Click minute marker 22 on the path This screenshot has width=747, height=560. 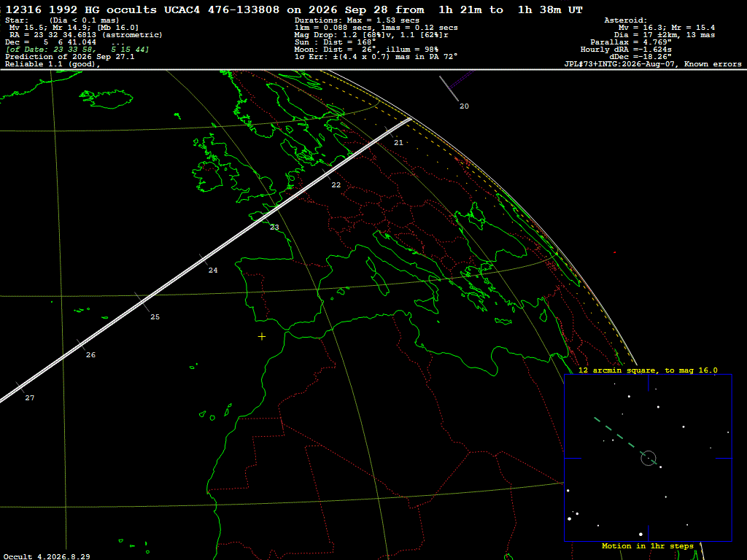click(336, 184)
